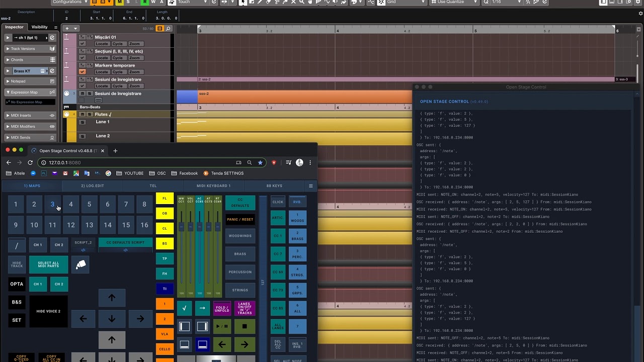Click the Google bookmark icon
The width and height of the screenshot is (644, 362).
coord(108,173)
